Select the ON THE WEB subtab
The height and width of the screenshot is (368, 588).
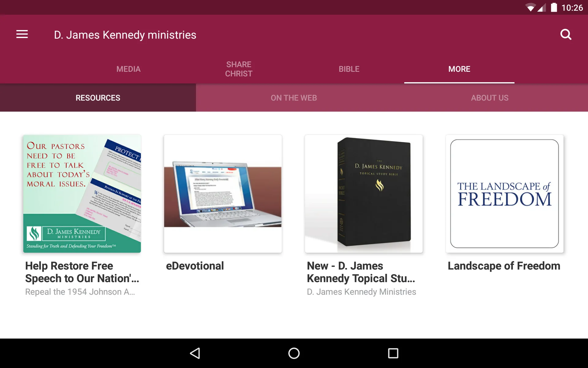tap(294, 97)
